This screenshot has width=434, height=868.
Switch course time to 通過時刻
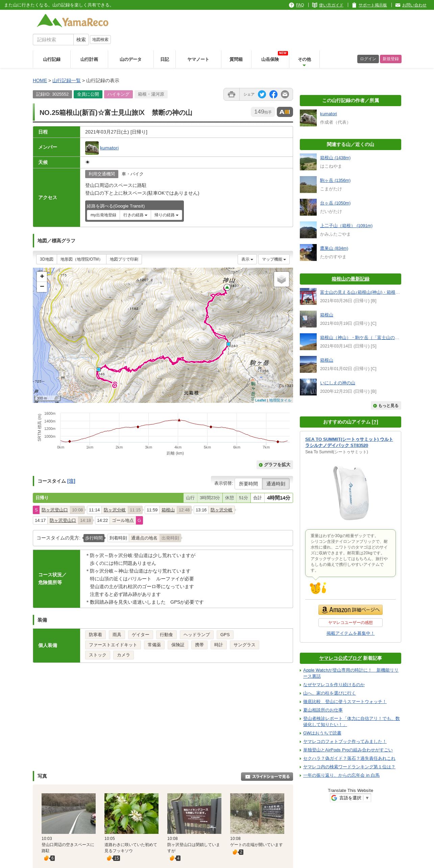275,484
